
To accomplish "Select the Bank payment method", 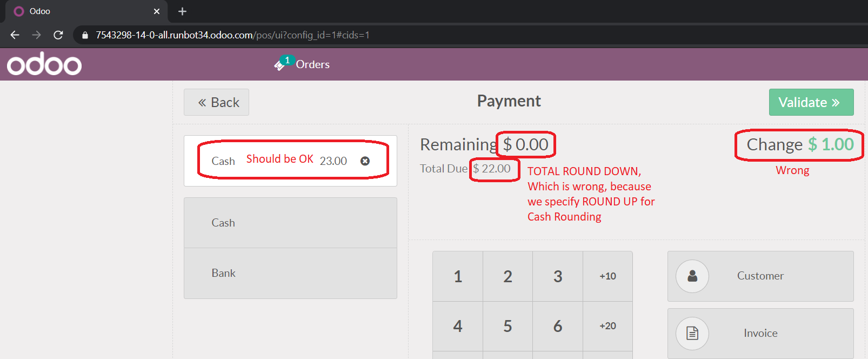I will 290,273.
